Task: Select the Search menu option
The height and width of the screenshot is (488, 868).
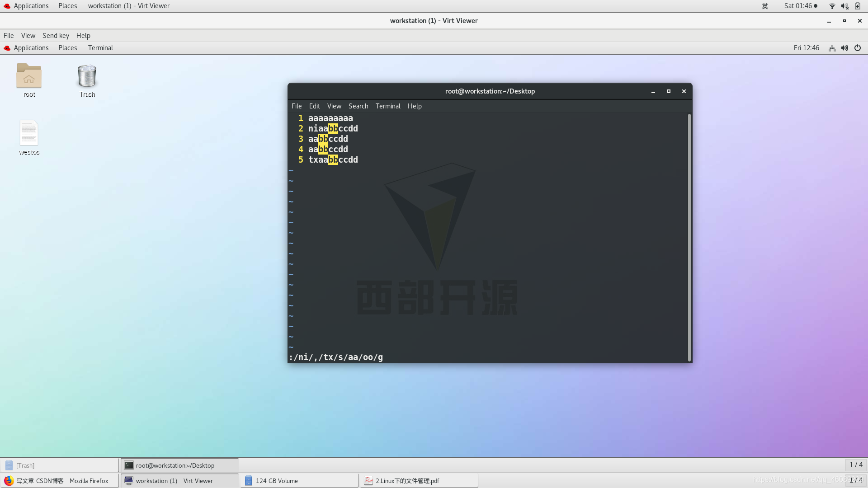Action: tap(359, 106)
